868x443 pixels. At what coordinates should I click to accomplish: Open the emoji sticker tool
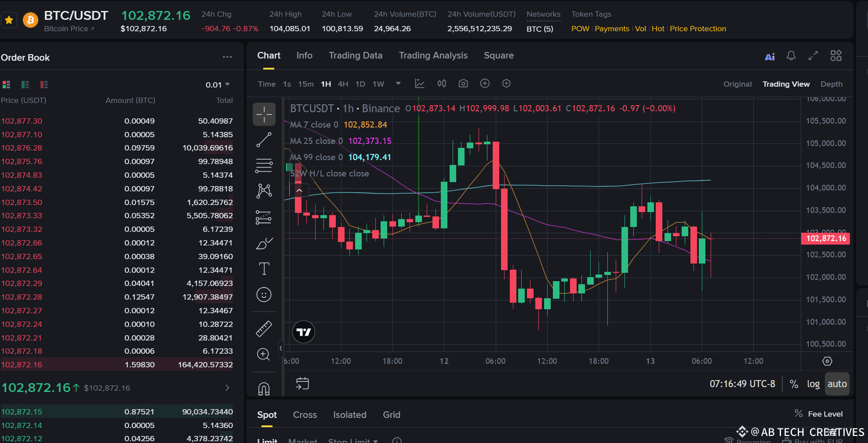tap(264, 294)
